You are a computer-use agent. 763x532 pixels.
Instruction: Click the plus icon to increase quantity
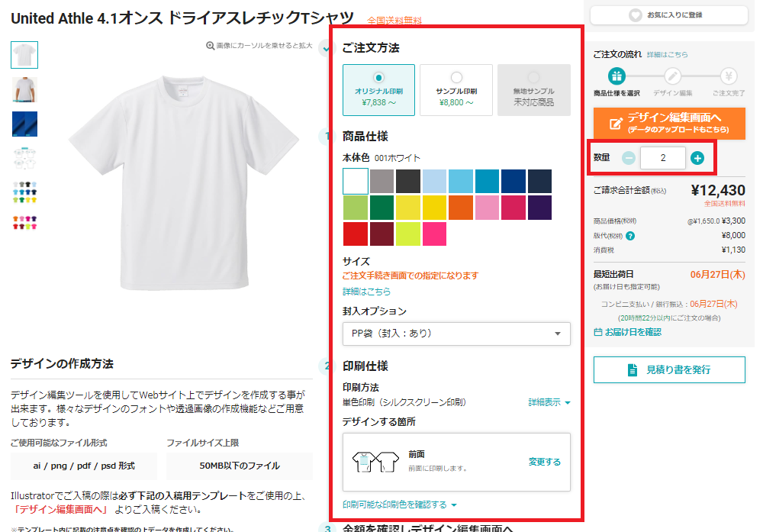click(697, 158)
